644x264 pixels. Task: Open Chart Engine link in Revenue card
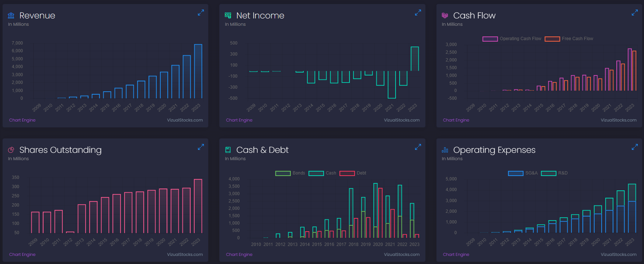click(x=22, y=120)
